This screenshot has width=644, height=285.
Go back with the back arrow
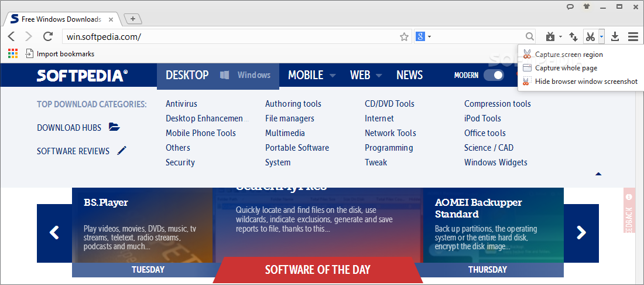point(12,36)
